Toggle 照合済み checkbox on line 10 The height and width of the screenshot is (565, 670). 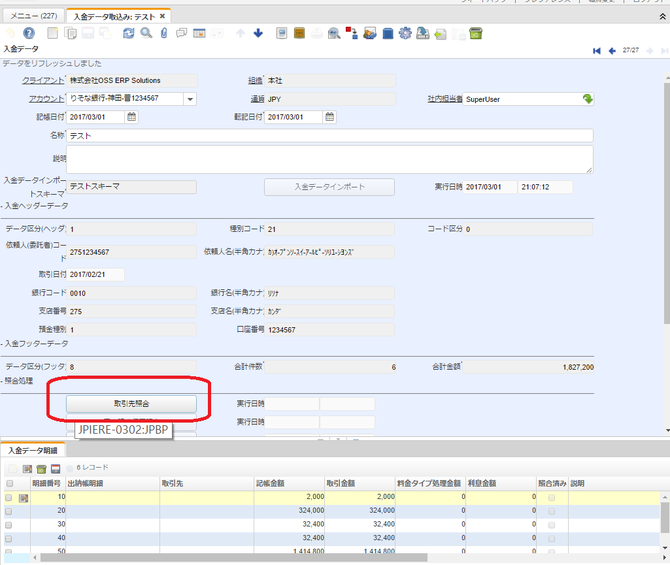point(552,497)
